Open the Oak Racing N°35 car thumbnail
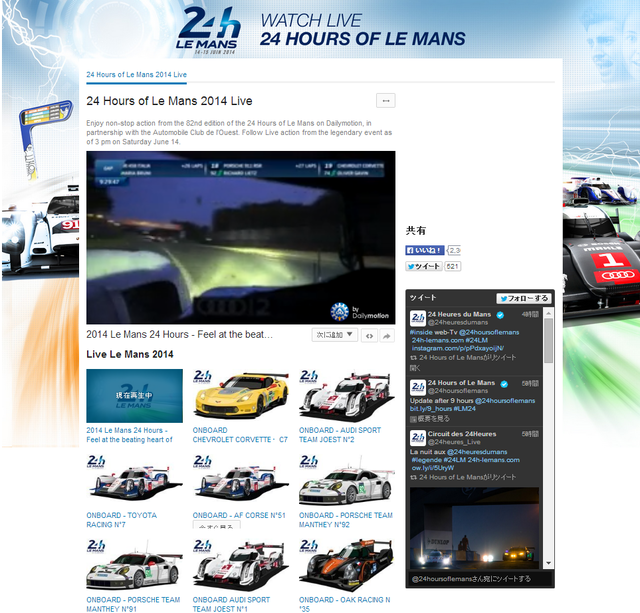Image resolution: width=640 pixels, height=613 pixels. pos(347,565)
